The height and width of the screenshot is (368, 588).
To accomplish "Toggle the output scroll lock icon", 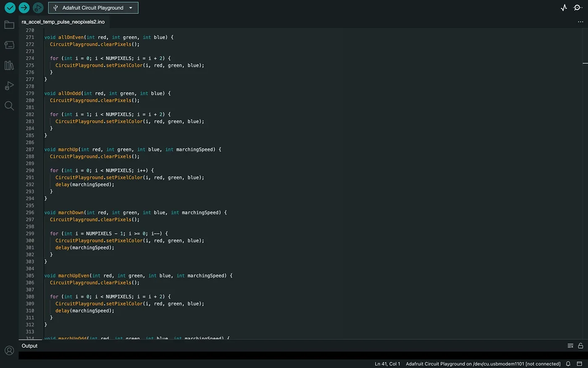I will pyautogui.click(x=580, y=346).
